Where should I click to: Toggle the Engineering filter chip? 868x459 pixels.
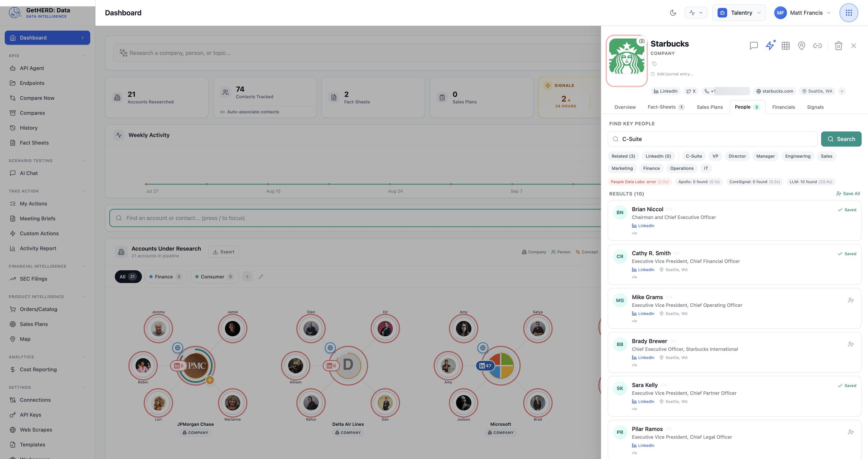797,156
